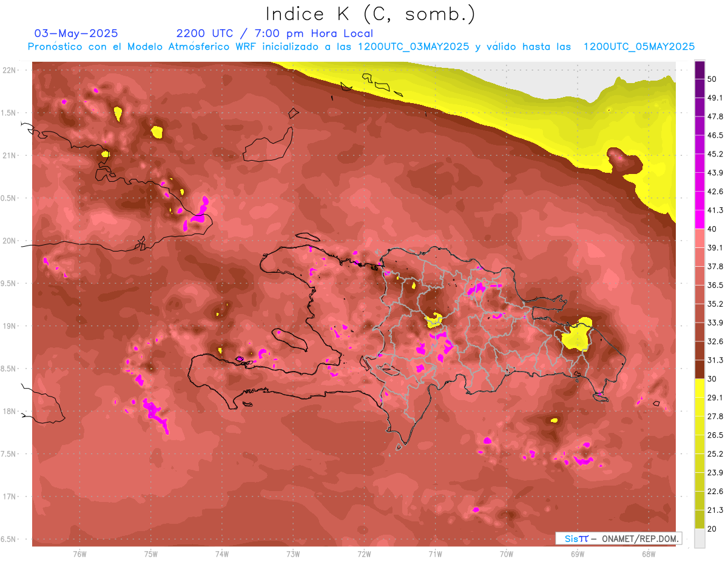Select the legend band between 47.8 and 46.5

click(x=699, y=126)
